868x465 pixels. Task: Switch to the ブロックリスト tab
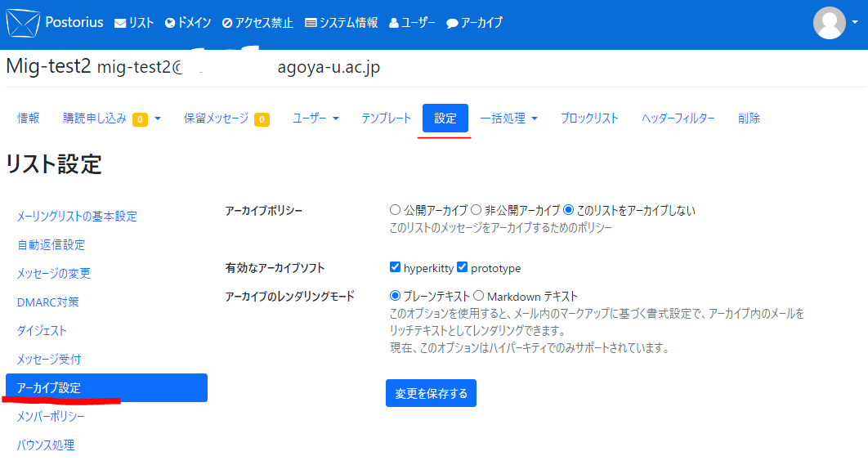click(x=589, y=118)
